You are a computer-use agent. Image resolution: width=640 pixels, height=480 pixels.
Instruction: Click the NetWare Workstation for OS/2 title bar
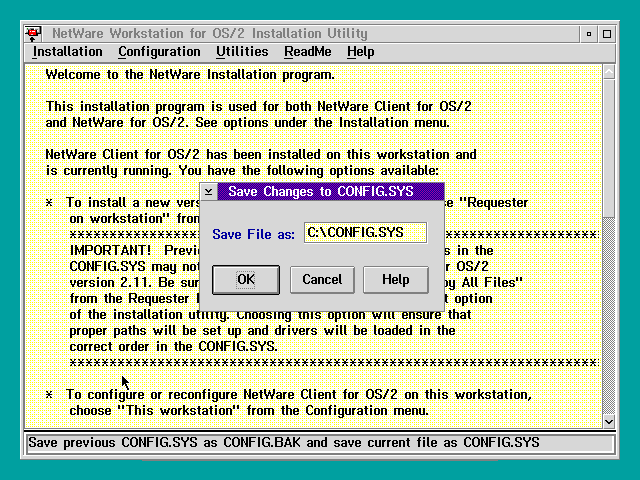click(x=310, y=33)
